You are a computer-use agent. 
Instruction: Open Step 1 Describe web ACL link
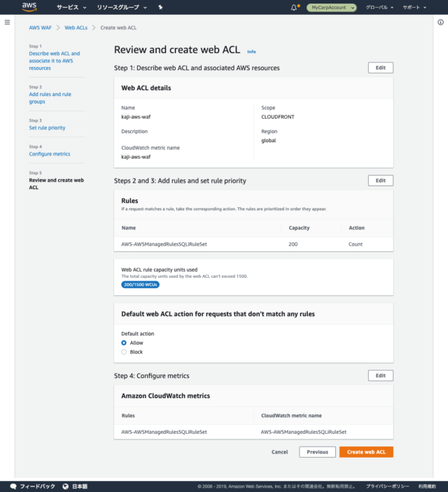[55, 61]
